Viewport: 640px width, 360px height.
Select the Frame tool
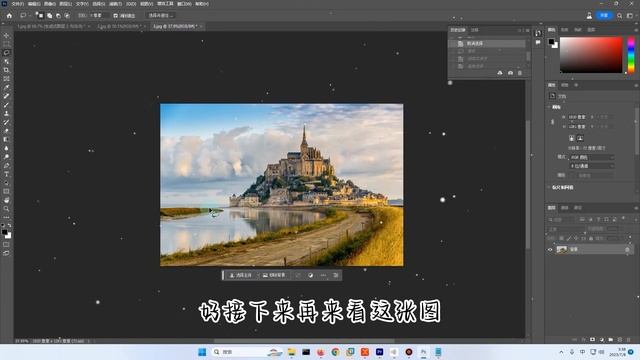pyautogui.click(x=6, y=78)
